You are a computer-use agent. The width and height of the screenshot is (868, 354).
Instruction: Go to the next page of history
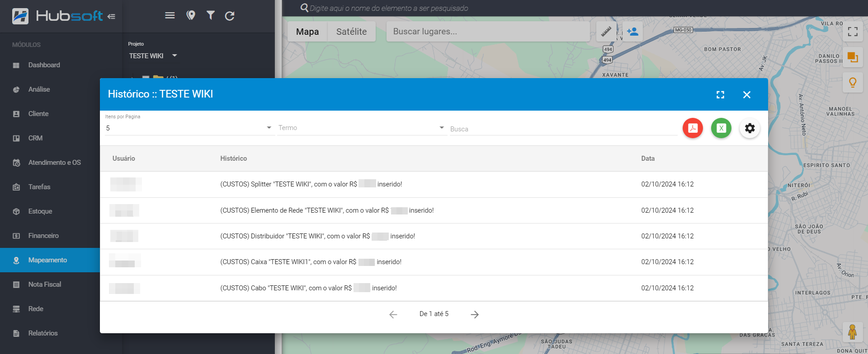(475, 314)
